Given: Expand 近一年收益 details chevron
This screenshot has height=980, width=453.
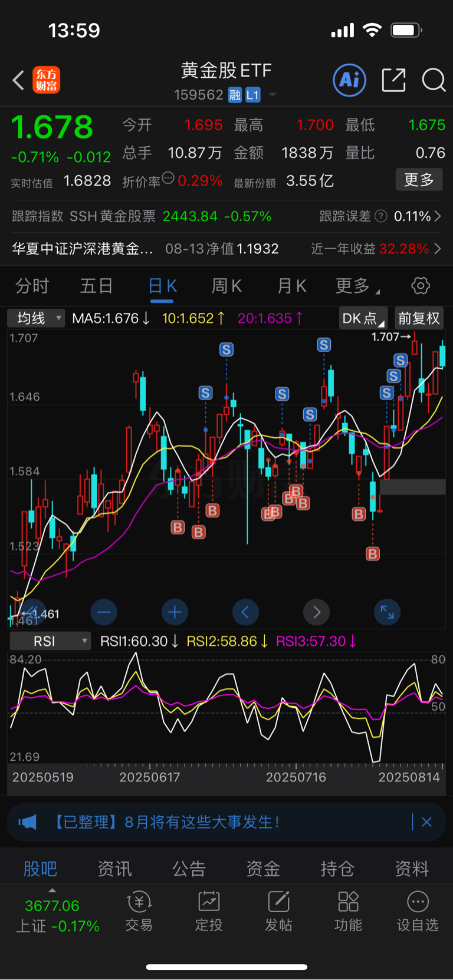Looking at the screenshot, I should point(438,249).
